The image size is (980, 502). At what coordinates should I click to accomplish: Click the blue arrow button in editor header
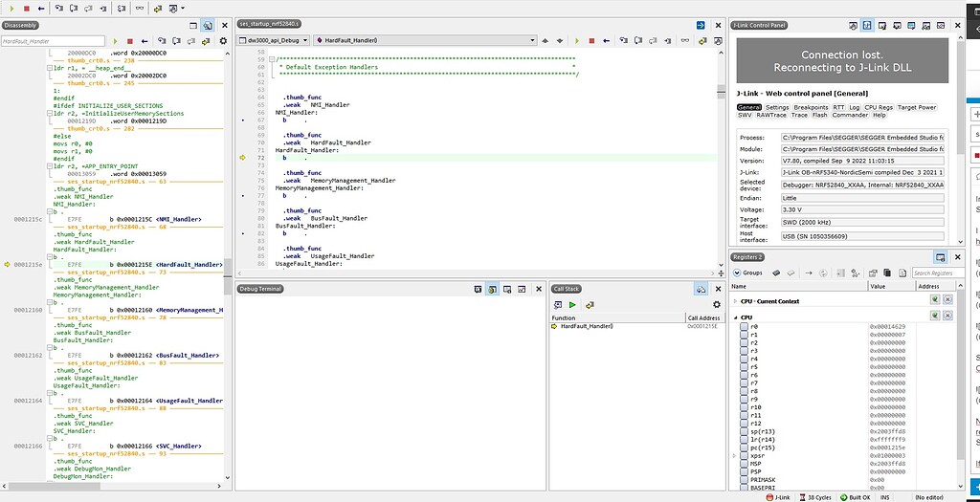(701, 25)
